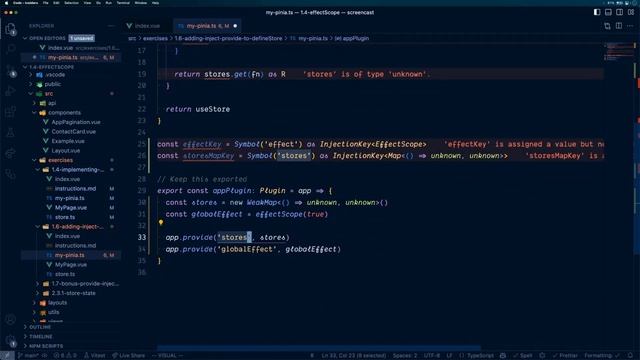Image resolution: width=640 pixels, height=360 pixels.
Task: Open the Selection menu
Action: (71, 3)
